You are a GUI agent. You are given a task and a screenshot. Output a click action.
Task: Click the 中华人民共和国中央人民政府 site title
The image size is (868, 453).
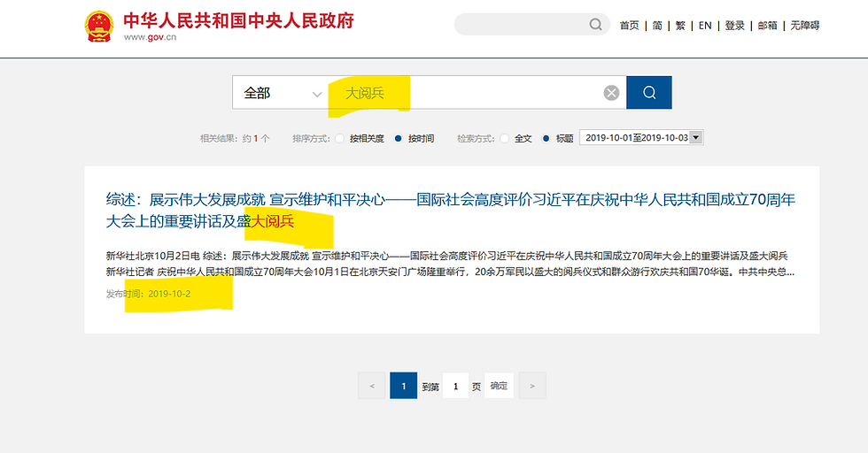coord(238,20)
